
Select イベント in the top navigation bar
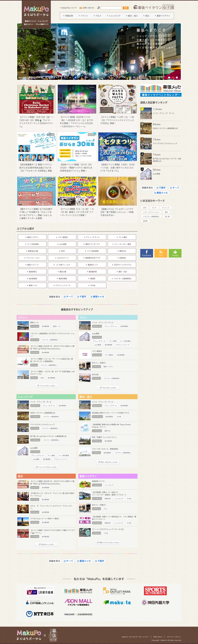[x=83, y=16]
